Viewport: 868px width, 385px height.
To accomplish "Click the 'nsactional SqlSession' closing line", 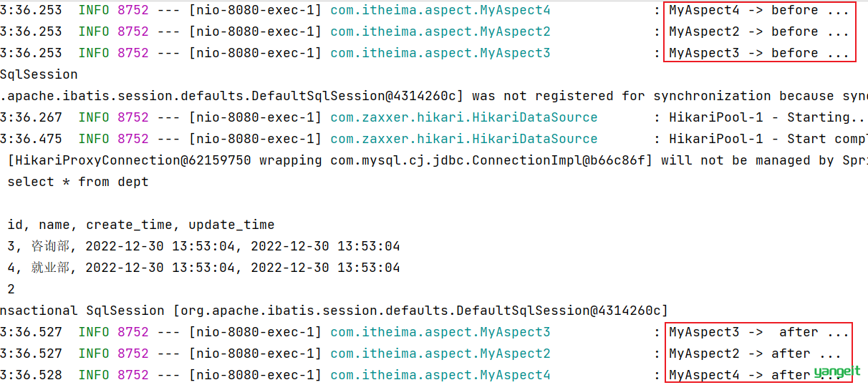I will tap(334, 311).
